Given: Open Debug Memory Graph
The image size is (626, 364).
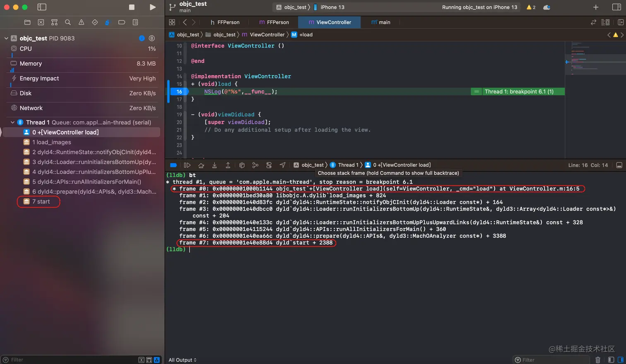Looking at the screenshot, I should (x=255, y=165).
